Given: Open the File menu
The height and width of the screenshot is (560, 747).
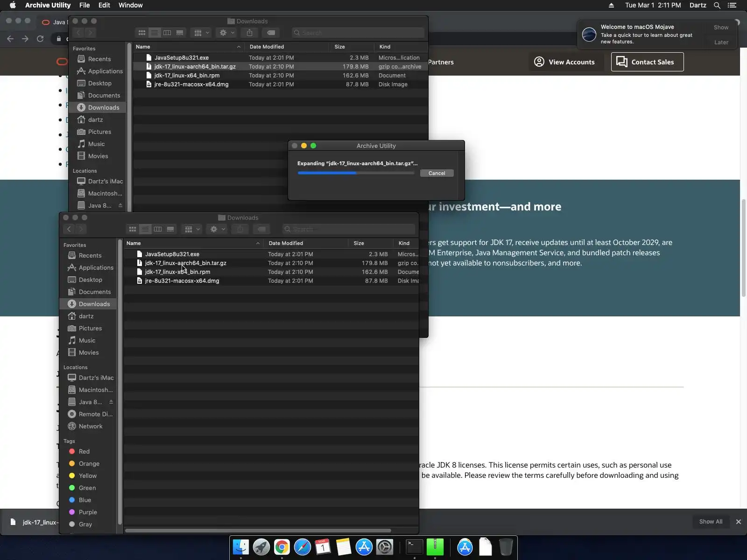Looking at the screenshot, I should 85,5.
